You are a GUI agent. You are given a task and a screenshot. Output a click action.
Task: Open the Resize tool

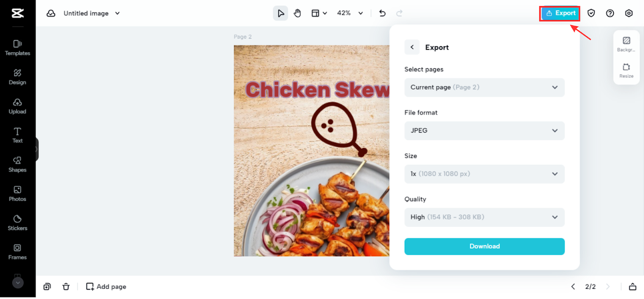click(x=626, y=70)
